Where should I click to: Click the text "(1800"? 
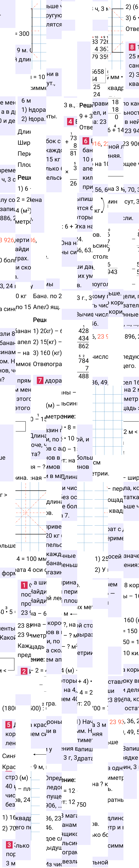click(x=9, y=708)
